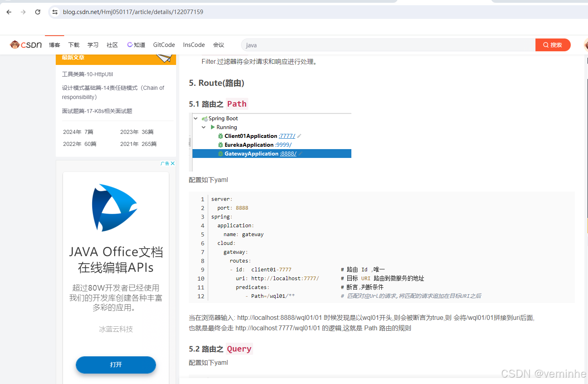Collapse the Running tree node

click(x=204, y=127)
